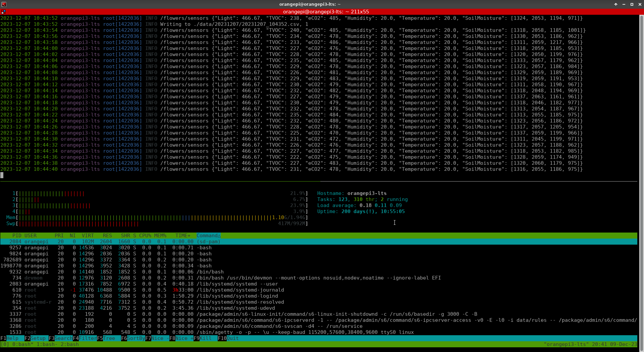Viewport: 644px width, 352px height.
Task: Select process row with PID 782689
Action: coord(319,260)
